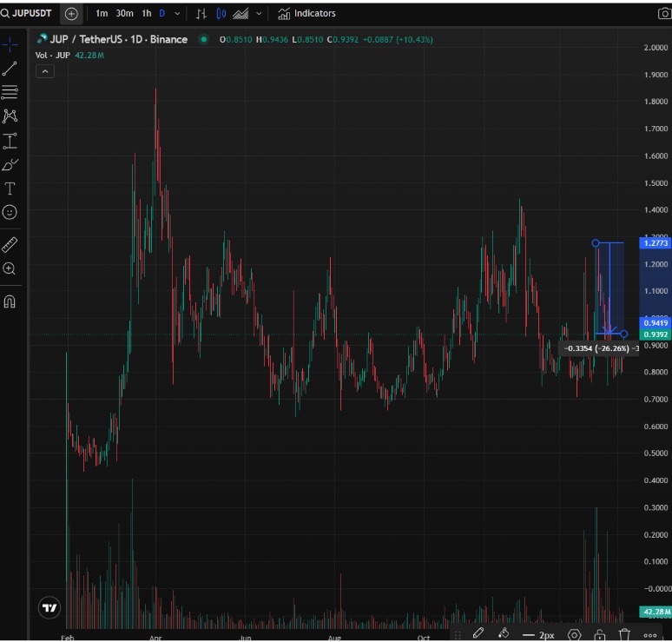Select the ruler measure tool
The height and width of the screenshot is (642, 672).
10,244
